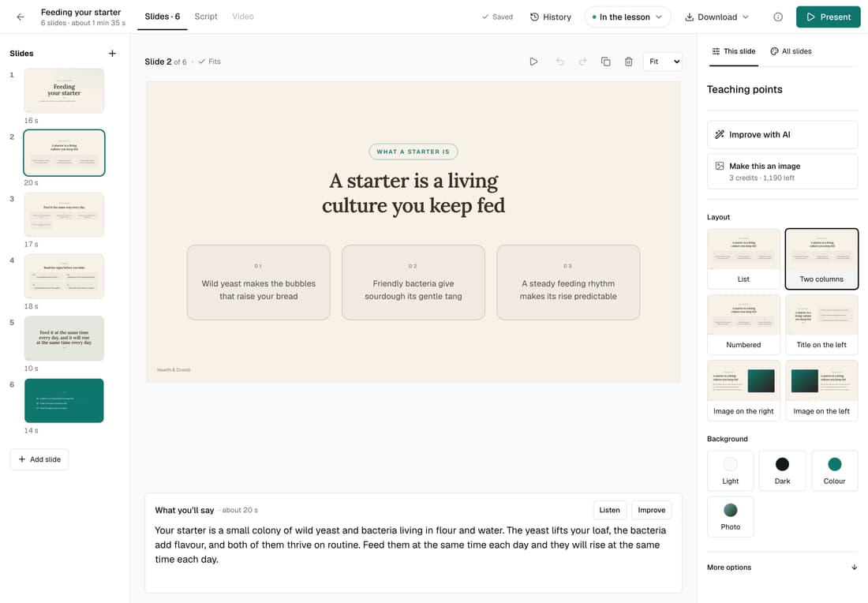This screenshot has width=868, height=603.
Task: Delete slide using trash icon
Action: point(628,62)
